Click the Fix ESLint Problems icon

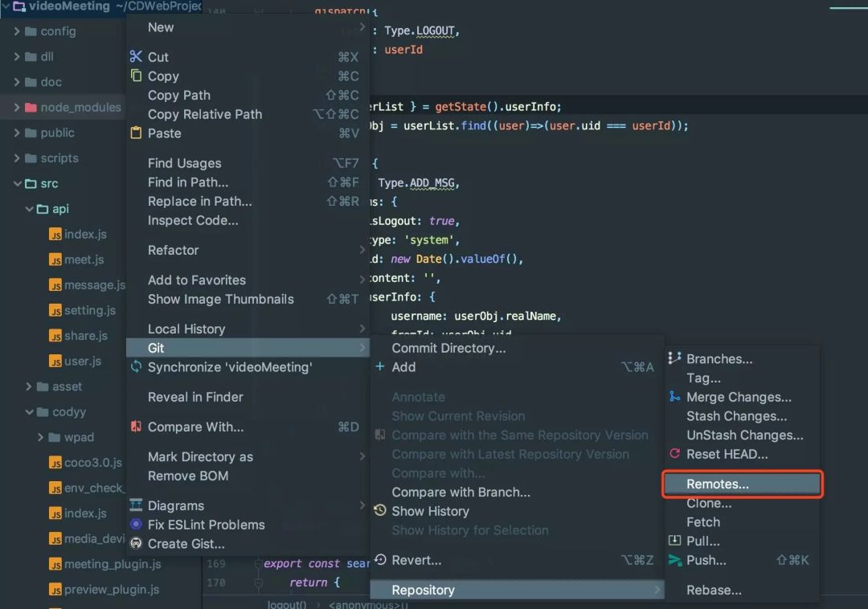tap(136, 524)
